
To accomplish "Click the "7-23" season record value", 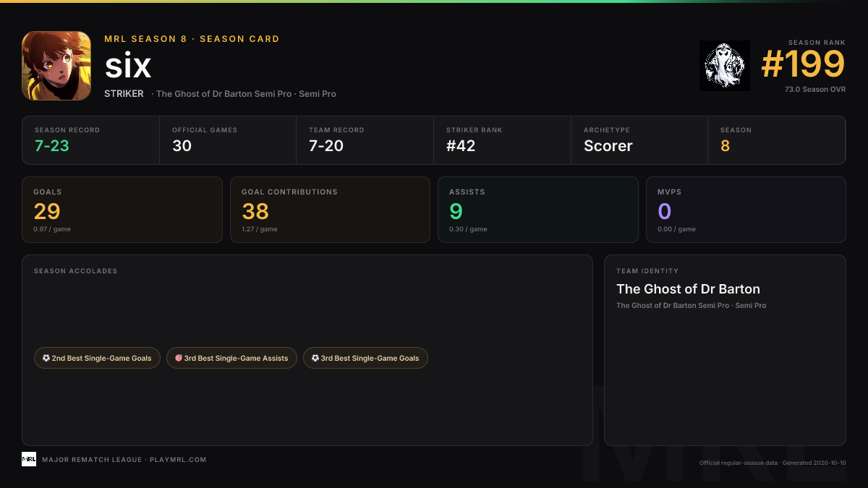I will tap(52, 146).
